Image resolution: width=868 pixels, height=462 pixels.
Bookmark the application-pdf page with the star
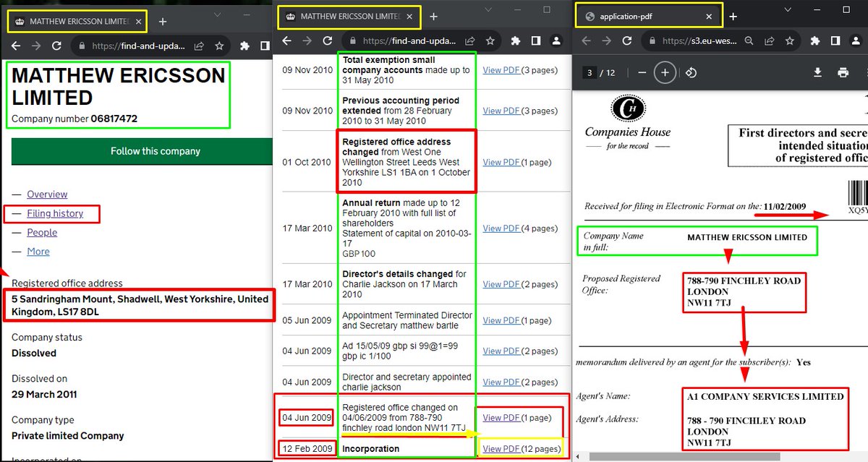(790, 41)
